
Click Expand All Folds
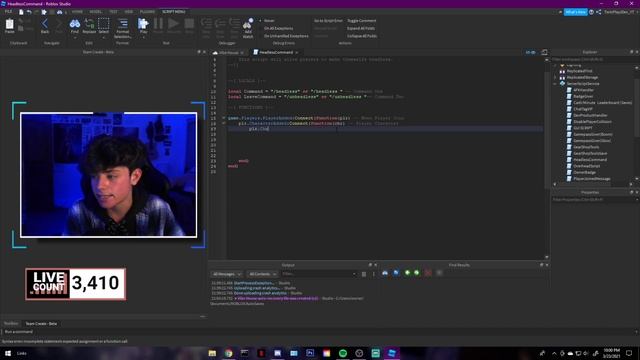click(361, 28)
